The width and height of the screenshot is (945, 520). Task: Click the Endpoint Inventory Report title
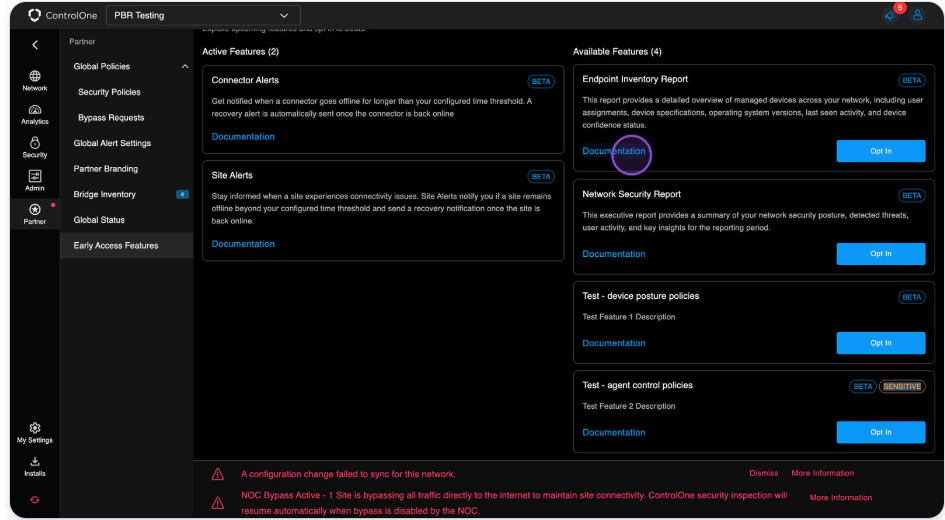click(x=635, y=79)
